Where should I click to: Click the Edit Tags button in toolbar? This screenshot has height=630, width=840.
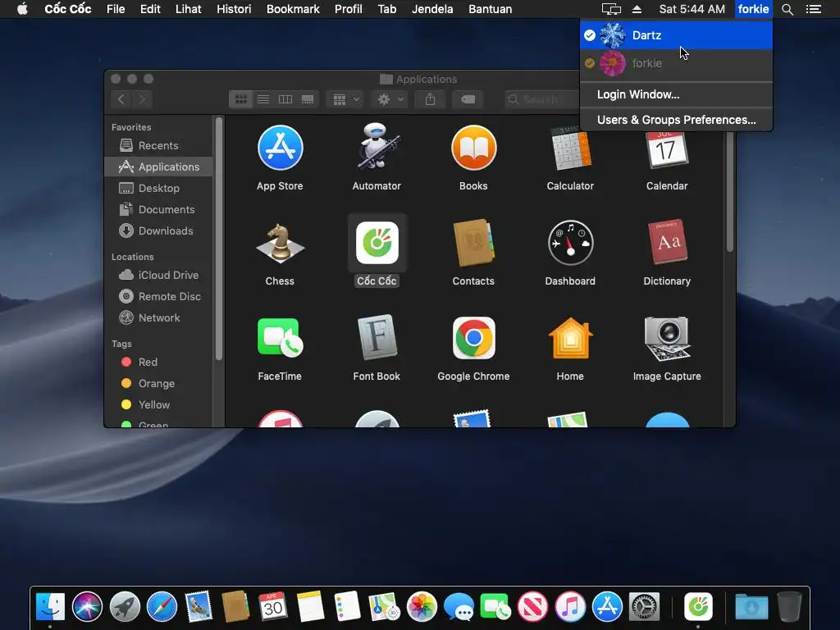click(x=468, y=99)
